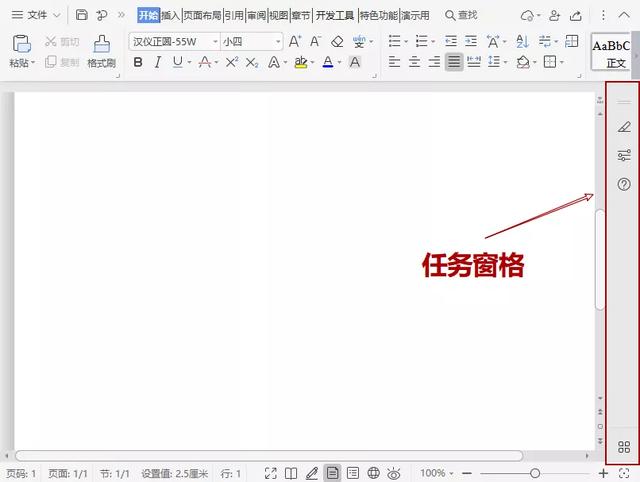Toggle justify alignment
This screenshot has height=482, width=640.
[454, 62]
